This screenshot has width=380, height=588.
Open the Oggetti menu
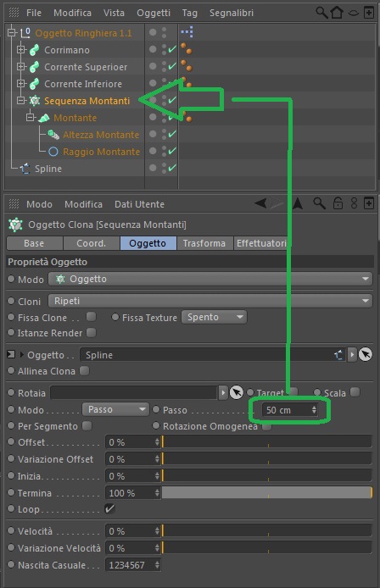coord(154,13)
